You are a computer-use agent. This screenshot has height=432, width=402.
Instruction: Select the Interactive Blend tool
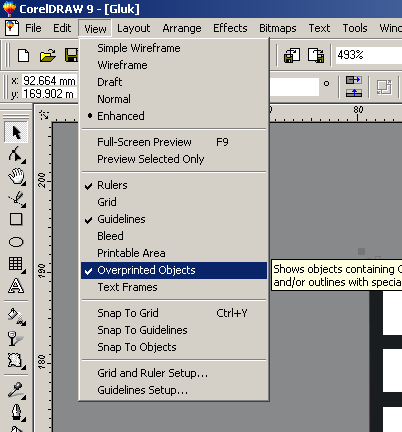point(16,361)
